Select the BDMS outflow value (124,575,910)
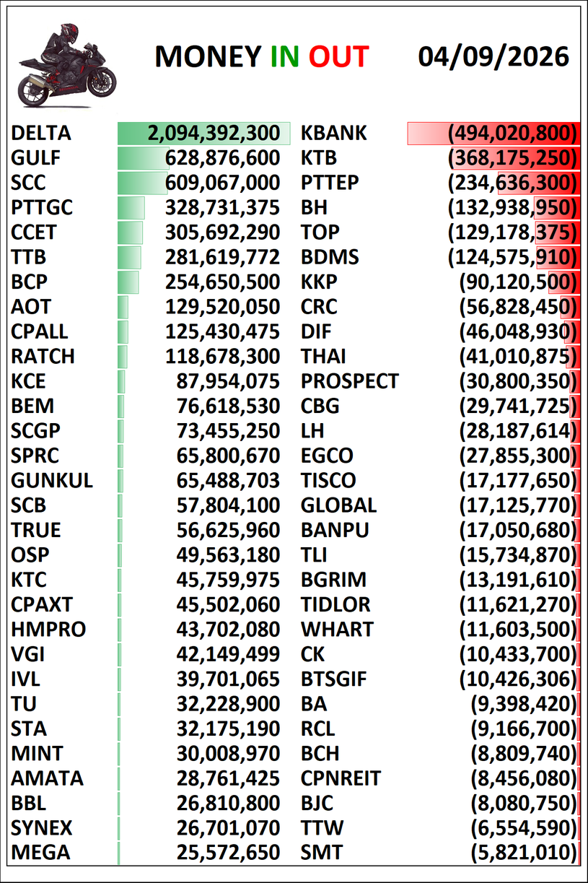Image resolution: width=588 pixels, height=883 pixels. coord(513,257)
